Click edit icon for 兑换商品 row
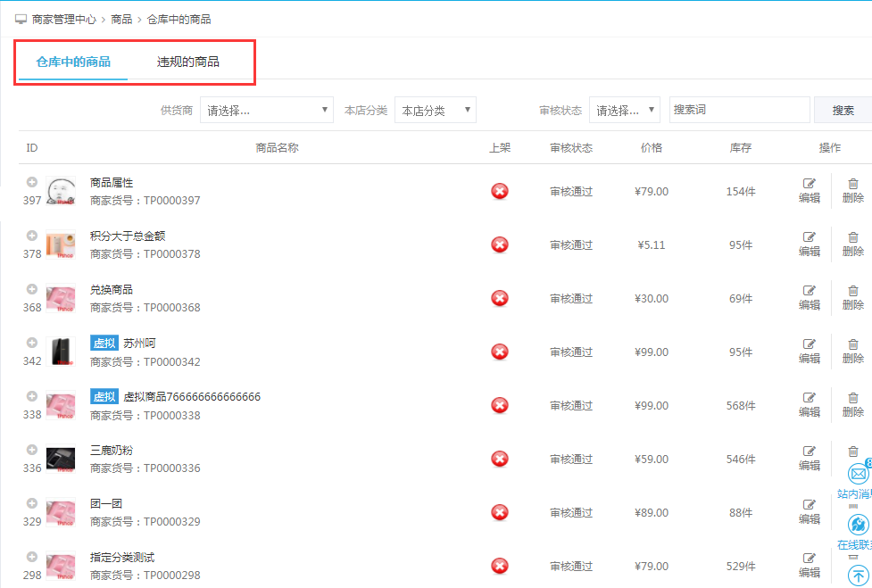This screenshot has width=872, height=588. pyautogui.click(x=809, y=291)
